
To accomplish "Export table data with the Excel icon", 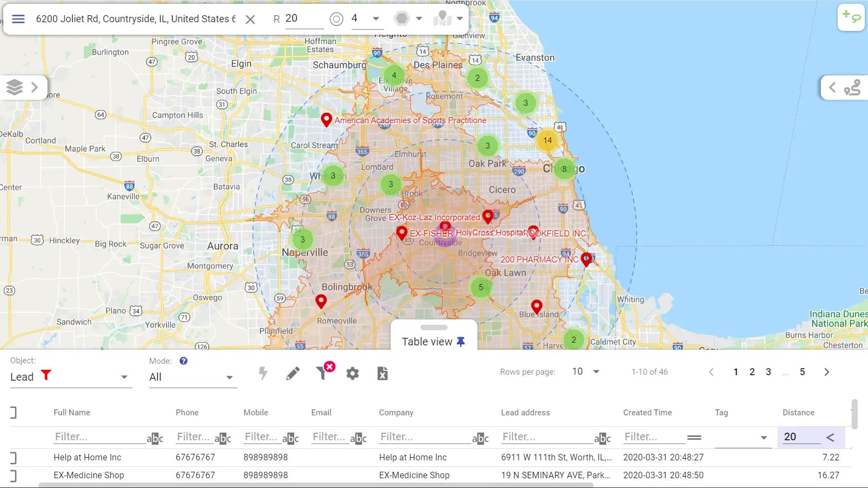I will 382,373.
